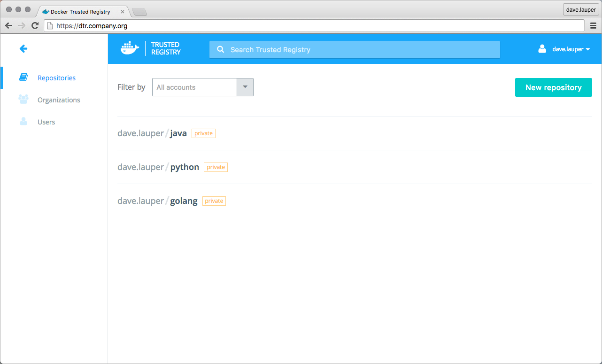Open the dave.lauper account dropdown menu
The width and height of the screenshot is (602, 364).
point(571,49)
